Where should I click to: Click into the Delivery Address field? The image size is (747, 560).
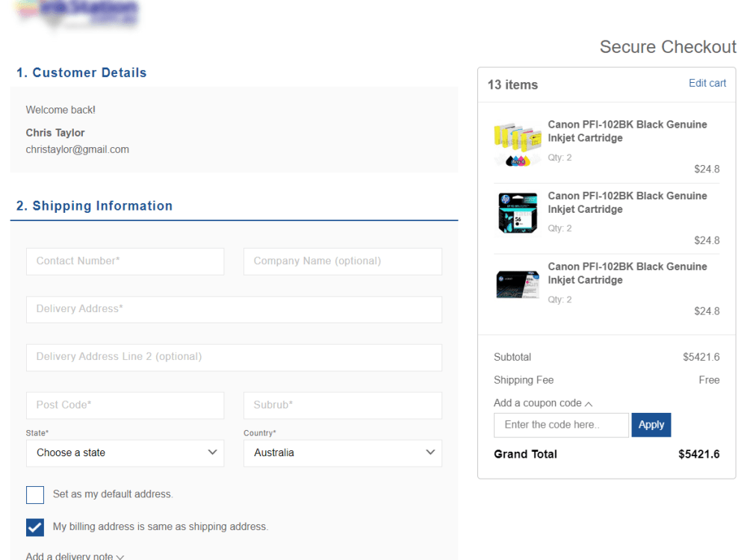click(x=234, y=310)
